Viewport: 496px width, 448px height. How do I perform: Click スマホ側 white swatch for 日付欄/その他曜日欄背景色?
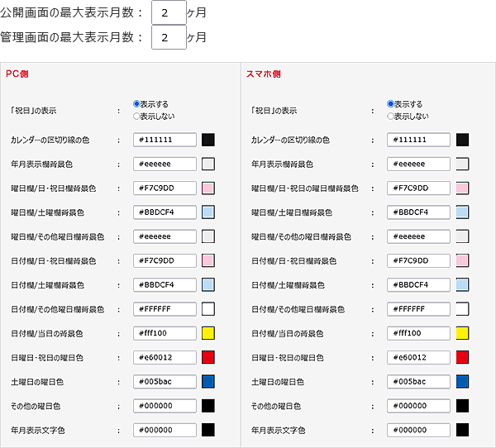462,309
